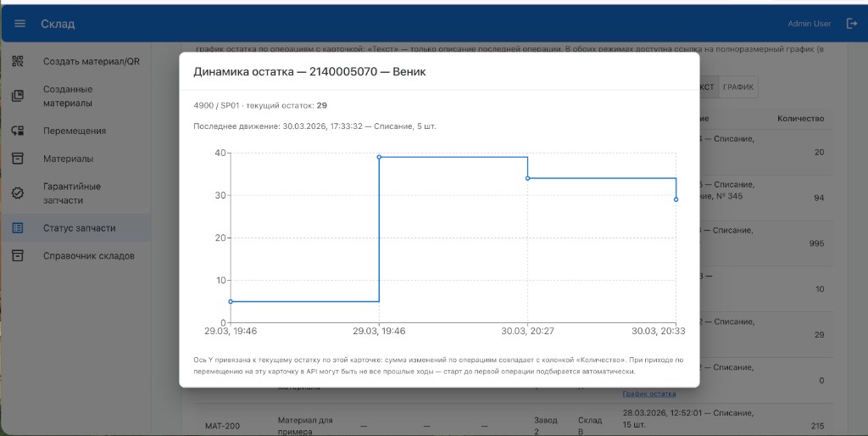Click the final chart point at value 29
Image resolution: width=868 pixels, height=436 pixels.
click(x=676, y=199)
